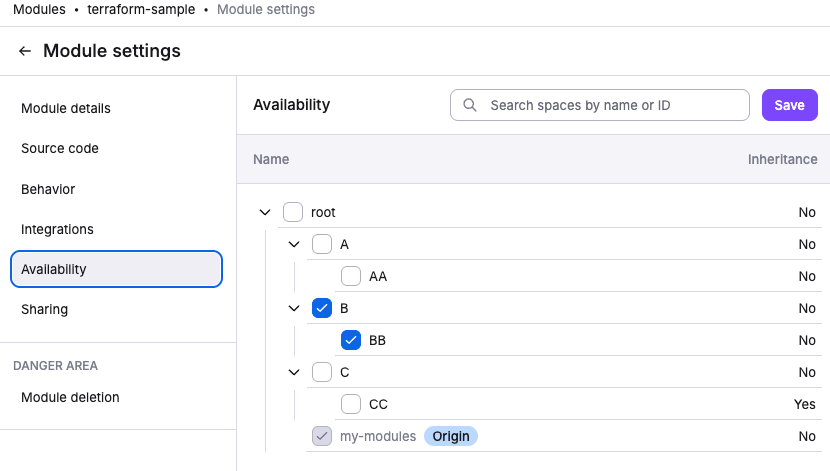The image size is (830, 471).
Task: Click the Origin badge next to my-modules
Action: 451,436
